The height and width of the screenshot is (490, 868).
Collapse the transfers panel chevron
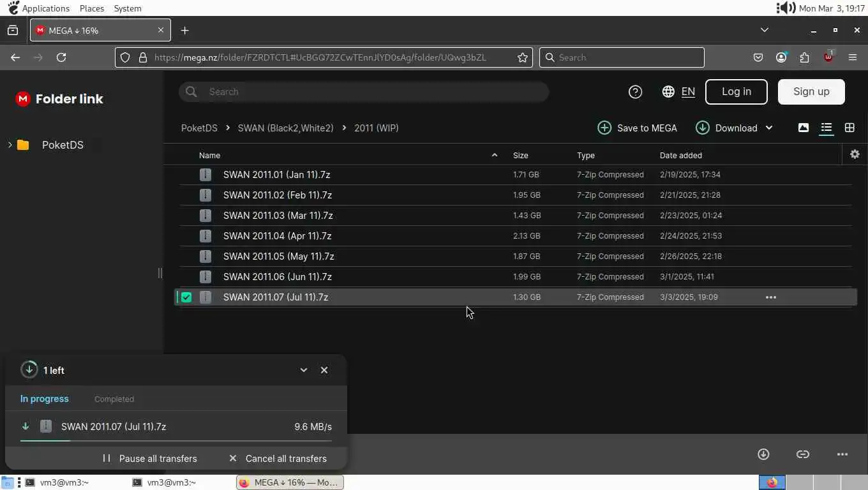click(304, 370)
